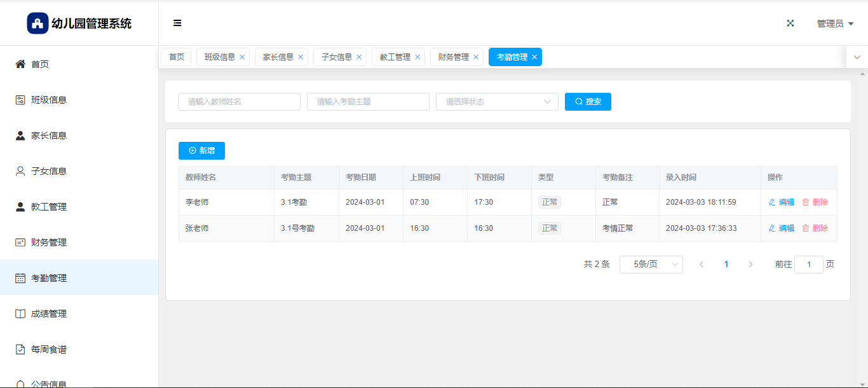Focus the teacher name search field
Viewport: 868px width, 388px height.
point(239,102)
